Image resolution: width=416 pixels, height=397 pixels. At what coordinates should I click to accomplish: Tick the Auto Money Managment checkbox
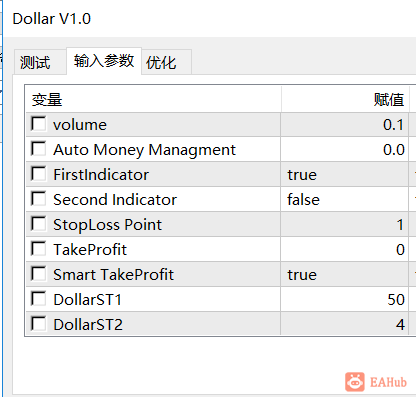39,149
